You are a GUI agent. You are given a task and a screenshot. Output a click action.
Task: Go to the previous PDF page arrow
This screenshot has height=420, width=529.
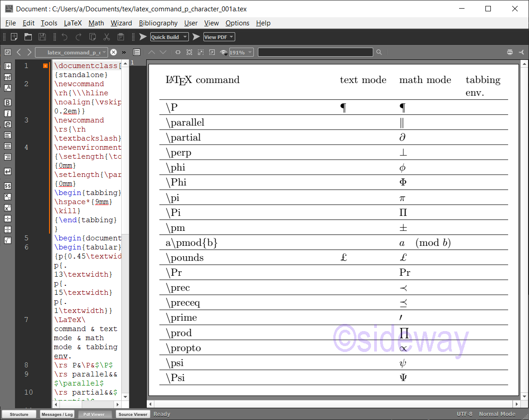coord(152,52)
